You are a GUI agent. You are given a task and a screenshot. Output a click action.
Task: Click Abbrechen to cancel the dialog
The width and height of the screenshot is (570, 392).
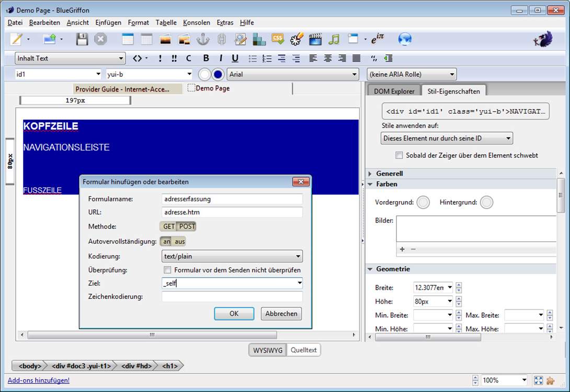281,314
